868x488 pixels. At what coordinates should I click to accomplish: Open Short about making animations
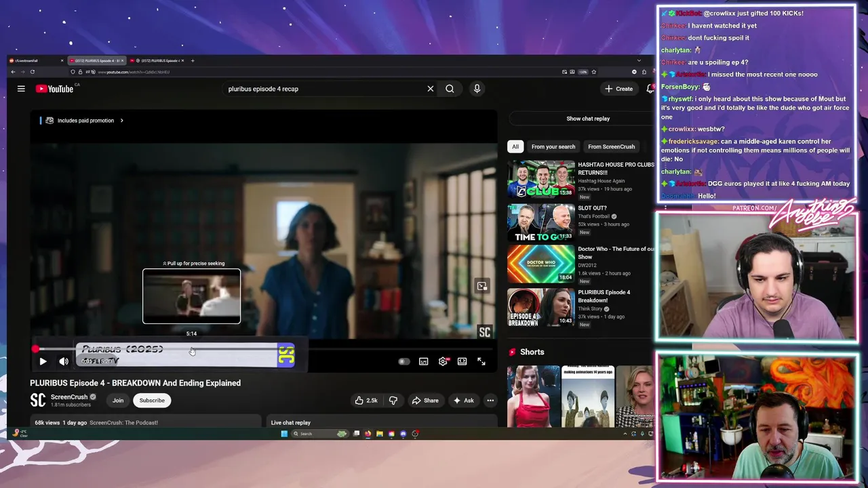click(587, 396)
